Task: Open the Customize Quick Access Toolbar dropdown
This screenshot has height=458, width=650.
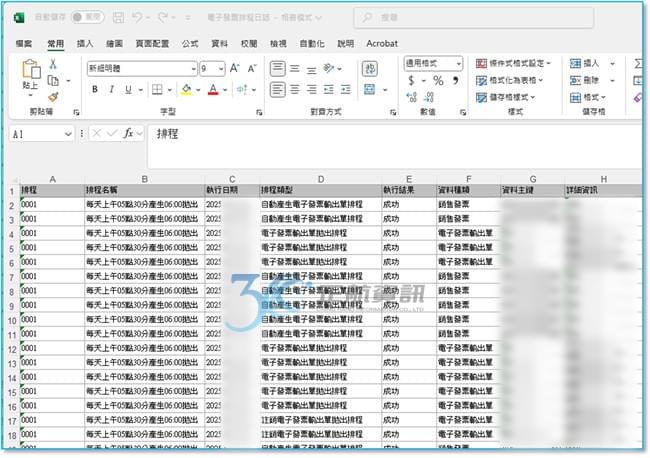Action: coord(188,18)
